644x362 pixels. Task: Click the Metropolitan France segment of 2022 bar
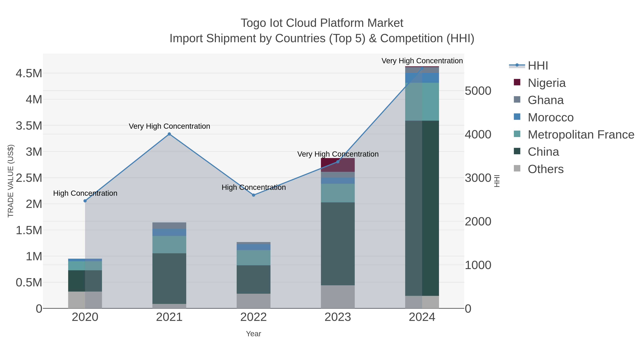pyautogui.click(x=253, y=258)
